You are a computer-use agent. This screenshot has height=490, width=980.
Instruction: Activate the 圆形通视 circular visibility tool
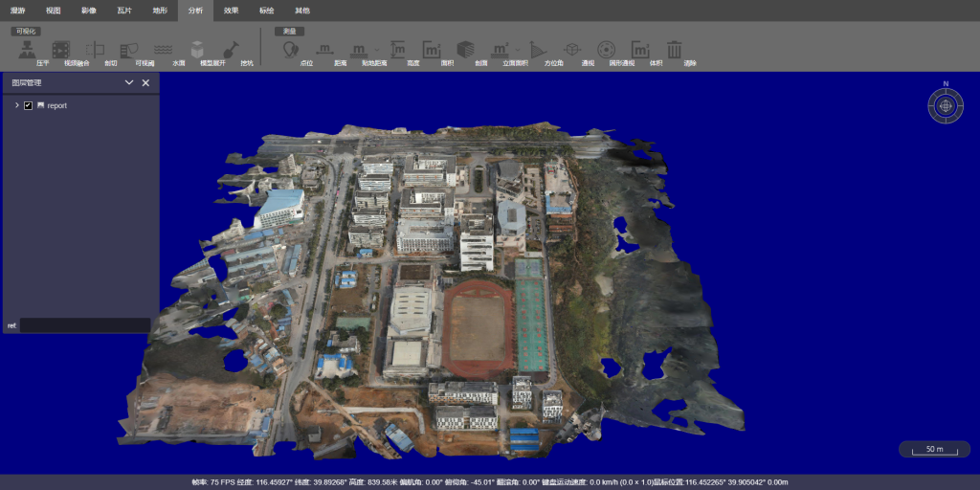click(606, 50)
